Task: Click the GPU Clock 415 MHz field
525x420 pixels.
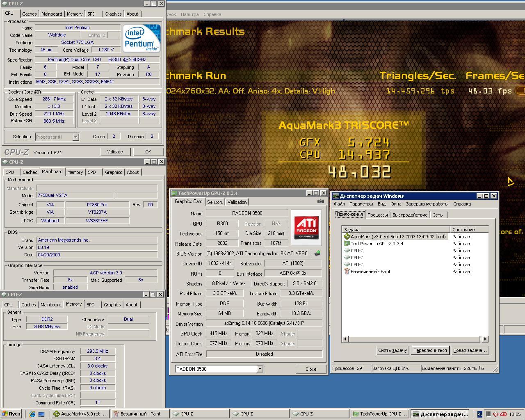Action: [x=219, y=334]
